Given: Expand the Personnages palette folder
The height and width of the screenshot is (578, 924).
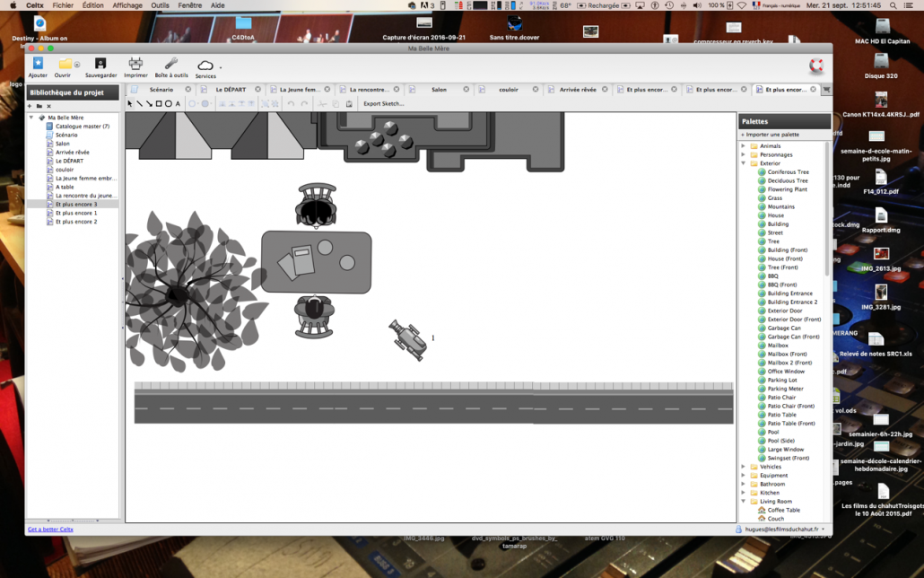Looking at the screenshot, I should (743, 154).
